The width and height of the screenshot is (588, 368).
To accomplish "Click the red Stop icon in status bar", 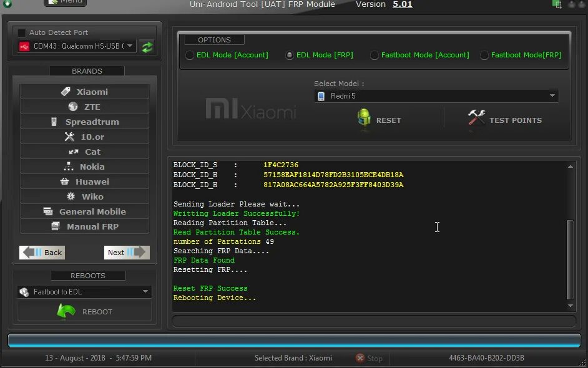I will point(360,358).
